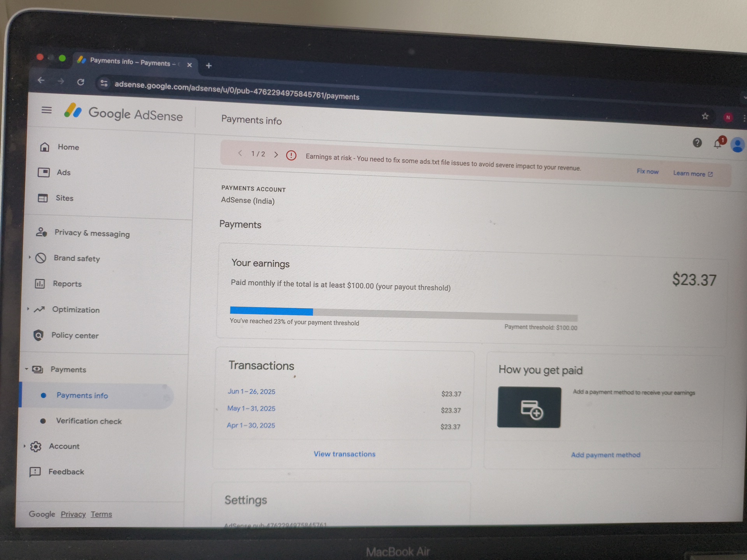Viewport: 747px width, 560px height.
Task: Open Policy center
Action: click(x=75, y=335)
